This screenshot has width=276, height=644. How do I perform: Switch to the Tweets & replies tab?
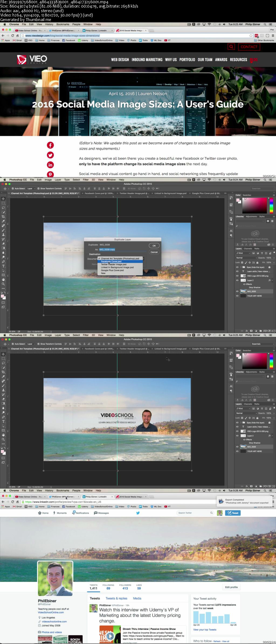(x=116, y=598)
